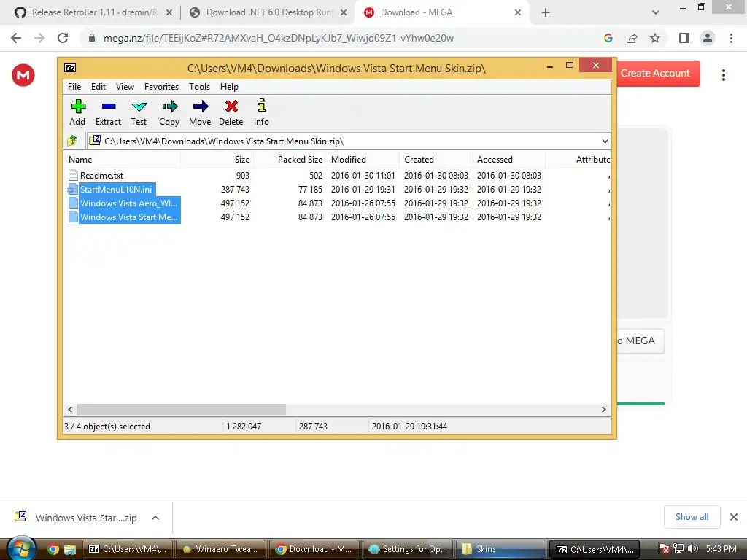Screen dimensions: 747x560
Task: Sort by the Packed Size column header
Action: (290, 160)
